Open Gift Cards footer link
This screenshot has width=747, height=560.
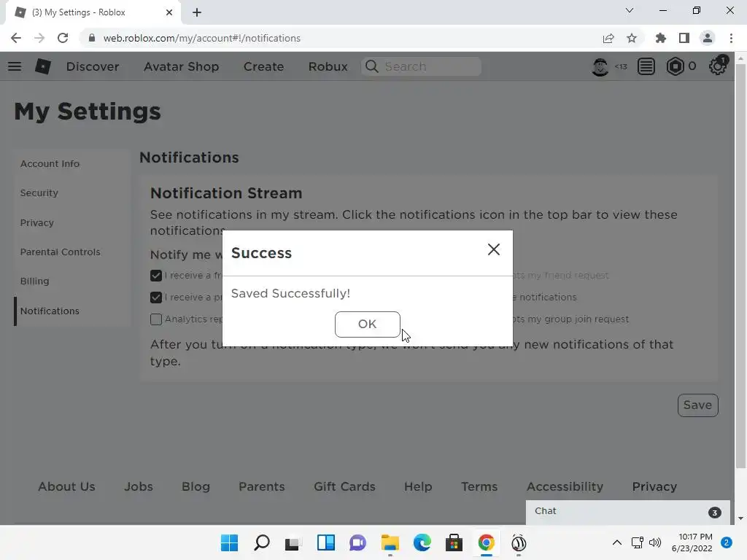coord(344,486)
